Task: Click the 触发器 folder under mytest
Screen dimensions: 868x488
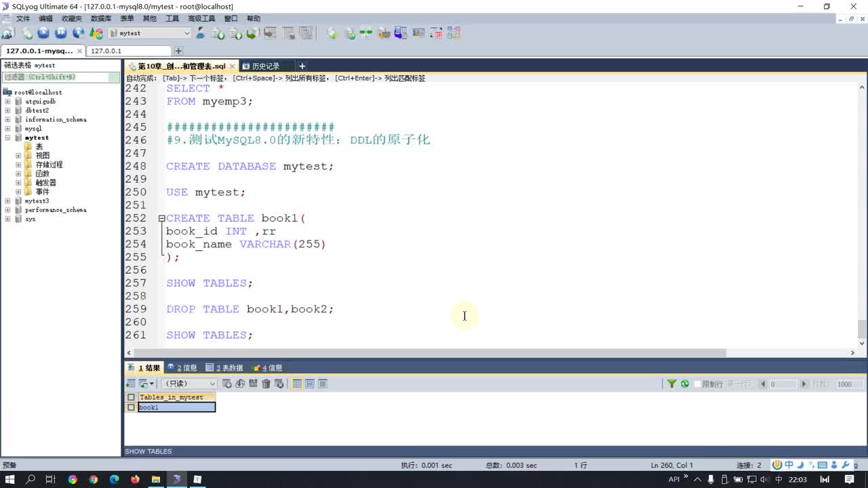Action: (46, 183)
